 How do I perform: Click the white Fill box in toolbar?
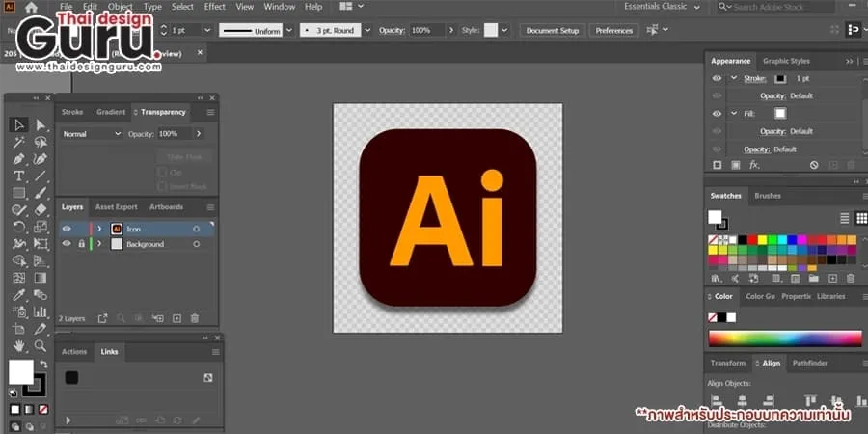tap(20, 372)
